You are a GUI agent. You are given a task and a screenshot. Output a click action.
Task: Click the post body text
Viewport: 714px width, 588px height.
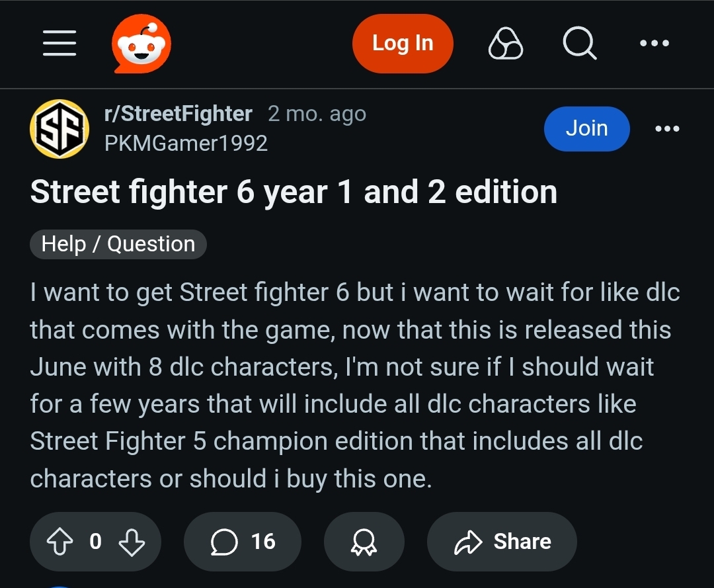pyautogui.click(x=355, y=386)
